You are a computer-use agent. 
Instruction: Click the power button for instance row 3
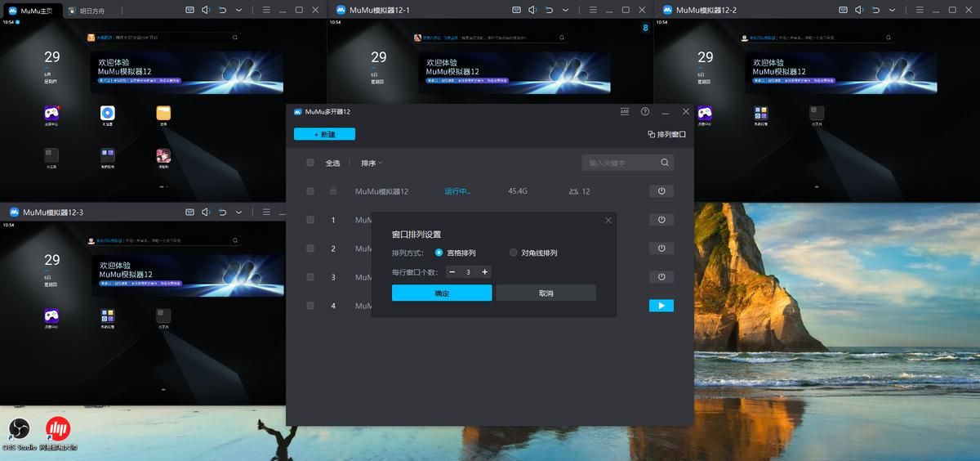661,277
